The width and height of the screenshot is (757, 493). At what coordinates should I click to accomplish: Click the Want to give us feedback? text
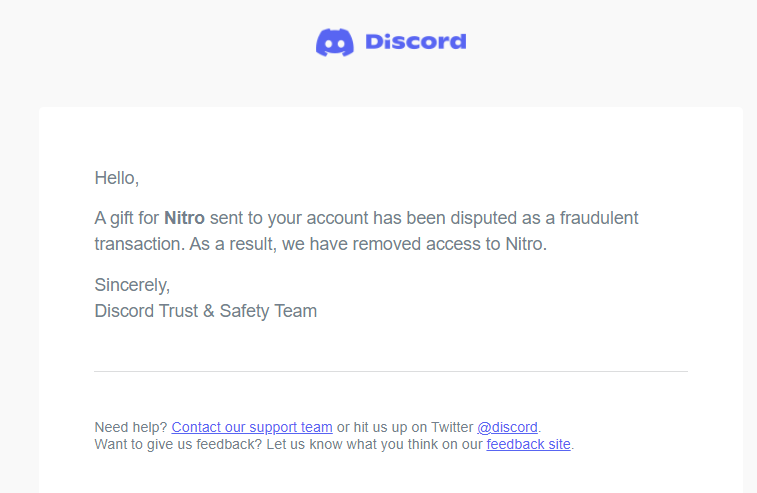(x=178, y=444)
